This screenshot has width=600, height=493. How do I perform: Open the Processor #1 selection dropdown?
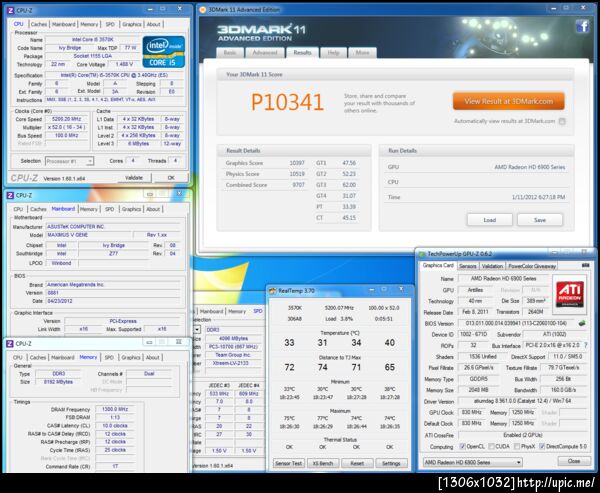pyautogui.click(x=69, y=161)
